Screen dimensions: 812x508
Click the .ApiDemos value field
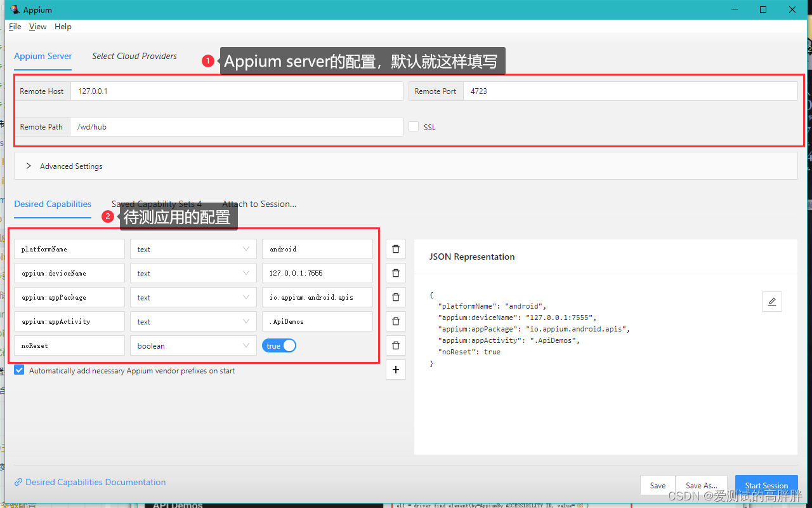coord(317,321)
